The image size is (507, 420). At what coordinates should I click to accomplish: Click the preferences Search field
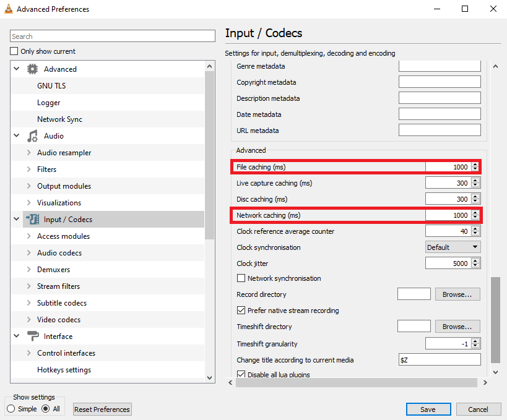(113, 36)
